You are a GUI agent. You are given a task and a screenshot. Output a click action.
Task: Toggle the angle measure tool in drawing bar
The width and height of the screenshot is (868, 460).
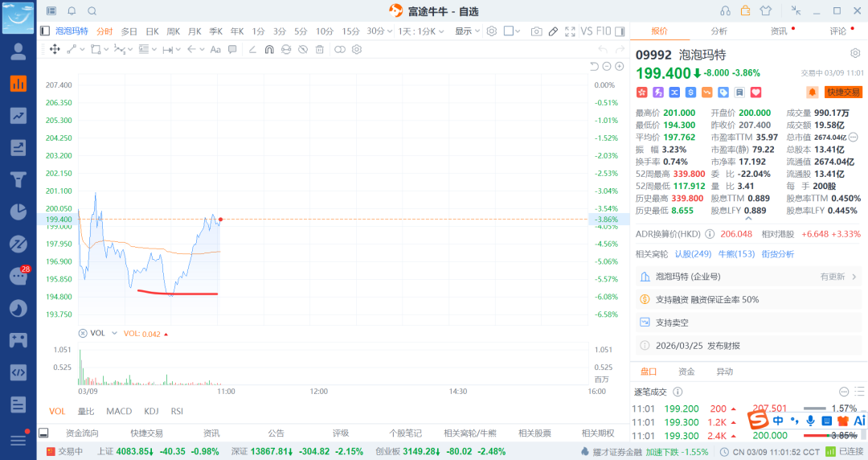[x=252, y=49]
